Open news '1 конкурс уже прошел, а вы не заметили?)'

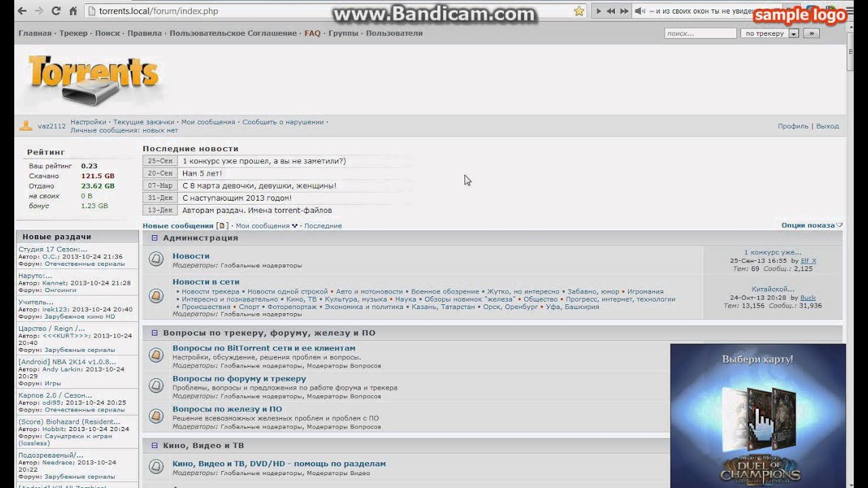pos(264,161)
